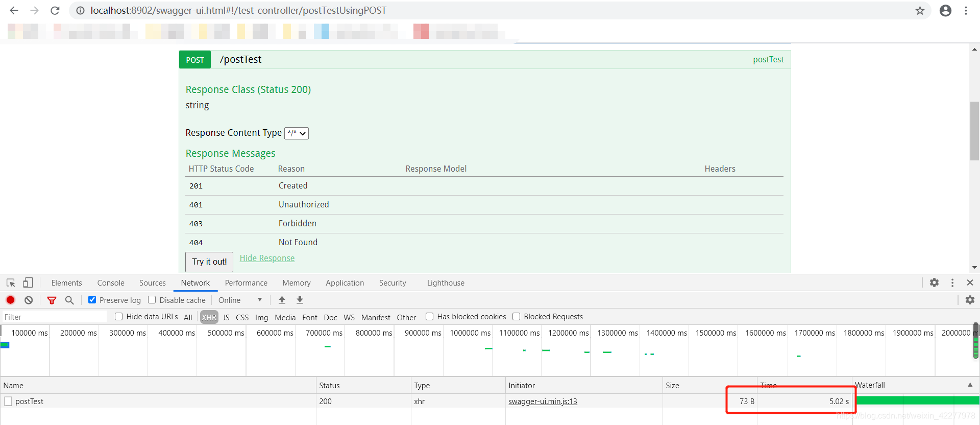The height and width of the screenshot is (425, 980).
Task: Open the Chrome three-dot menu
Action: pos(966,10)
